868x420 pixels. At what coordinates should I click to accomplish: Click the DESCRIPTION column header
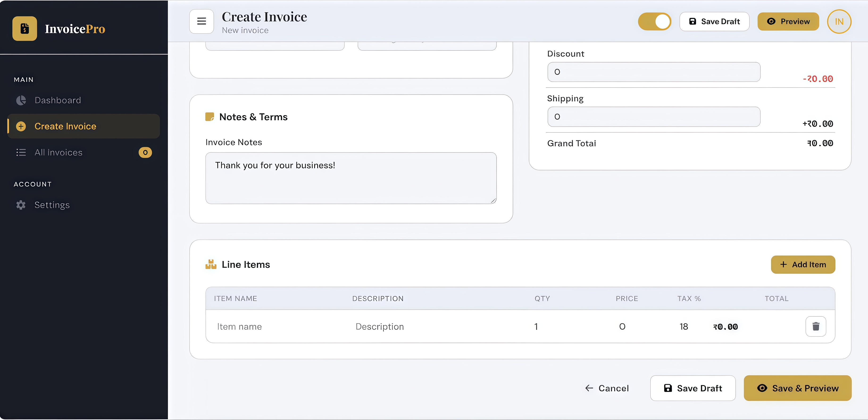click(378, 299)
